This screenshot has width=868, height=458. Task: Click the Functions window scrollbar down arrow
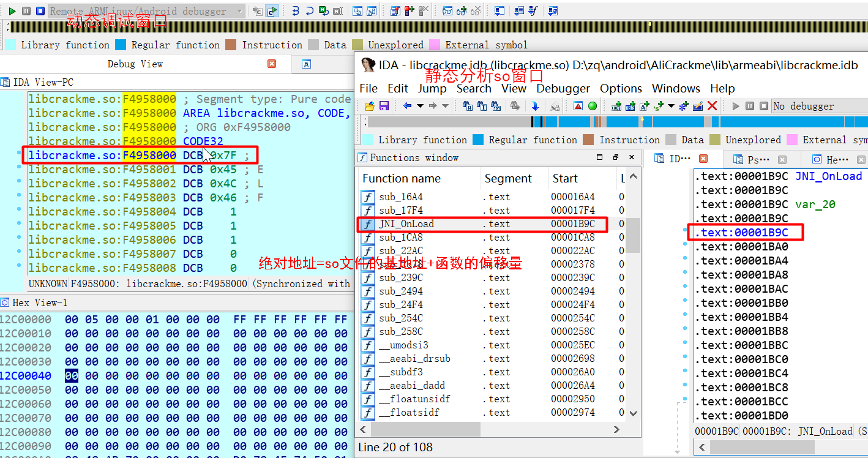pos(634,413)
